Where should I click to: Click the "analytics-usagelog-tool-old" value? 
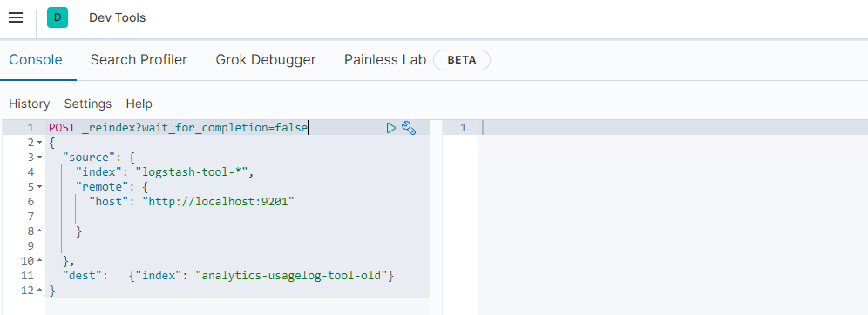pos(292,275)
